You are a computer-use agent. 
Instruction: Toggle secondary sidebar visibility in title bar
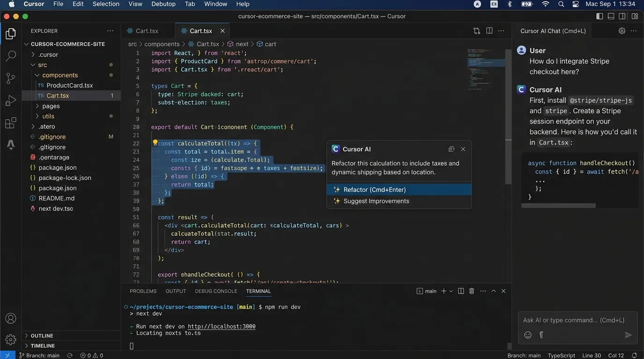622,16
